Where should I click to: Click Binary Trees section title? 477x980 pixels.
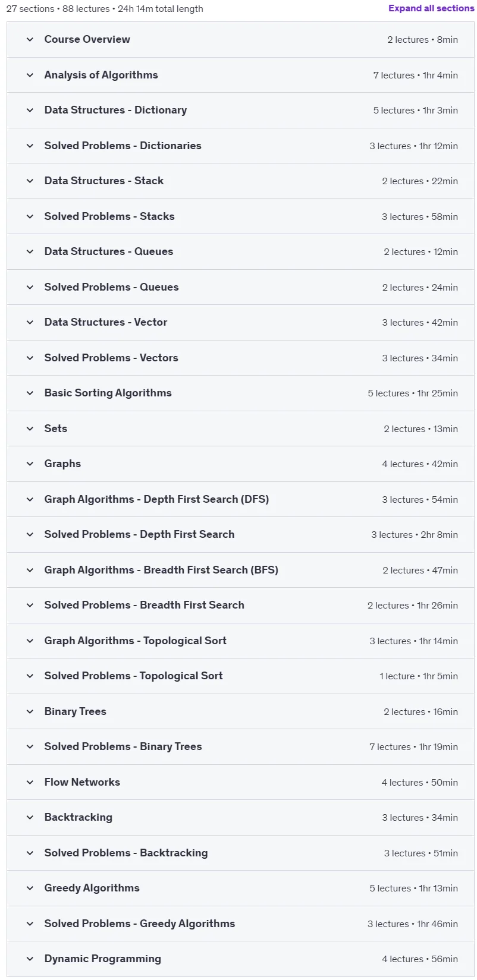point(75,711)
